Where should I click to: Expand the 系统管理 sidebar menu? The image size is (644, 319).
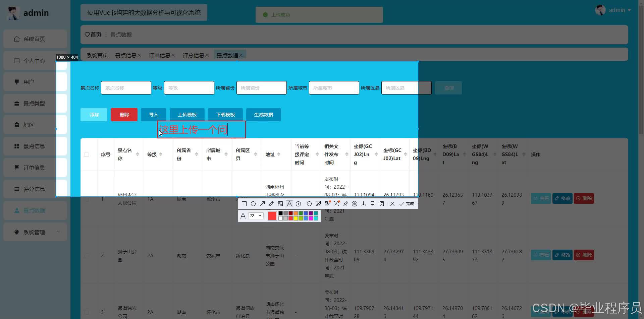[x=35, y=232]
